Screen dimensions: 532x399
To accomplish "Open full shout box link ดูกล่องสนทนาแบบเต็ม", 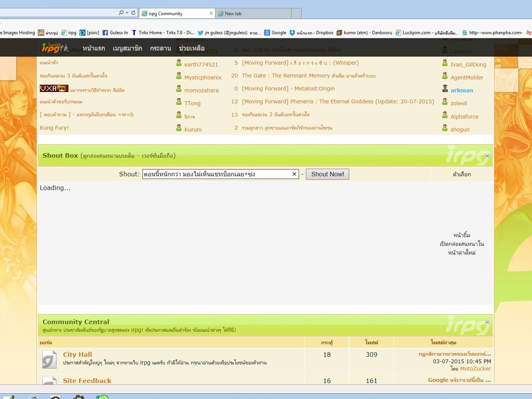I will pos(109,156).
